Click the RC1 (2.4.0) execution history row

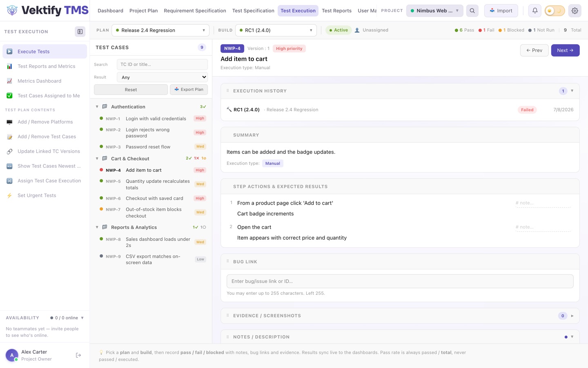400,110
